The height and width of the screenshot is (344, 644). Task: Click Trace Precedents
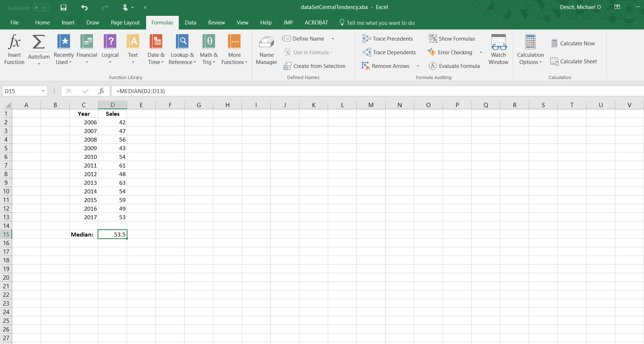coord(388,39)
